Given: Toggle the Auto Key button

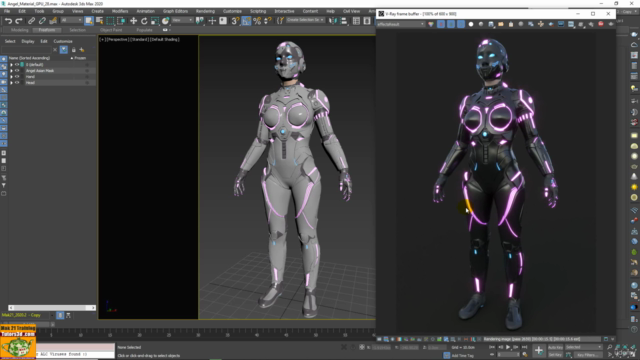Looking at the screenshot, I should [555, 347].
